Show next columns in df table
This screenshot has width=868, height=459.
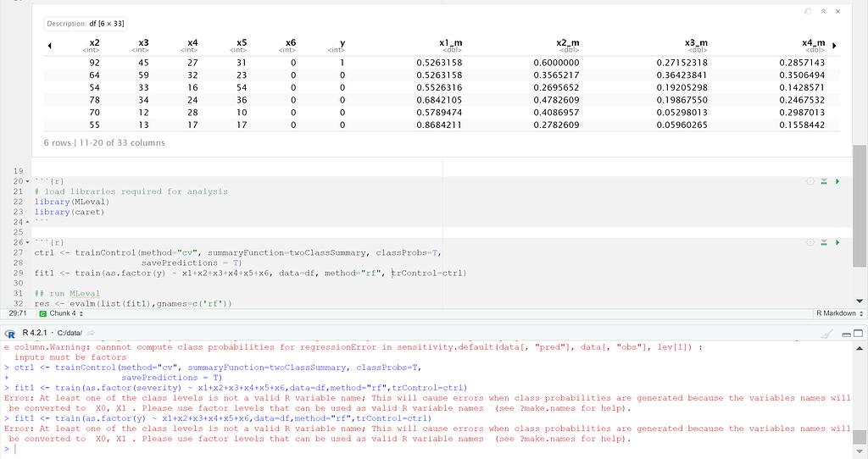835,45
